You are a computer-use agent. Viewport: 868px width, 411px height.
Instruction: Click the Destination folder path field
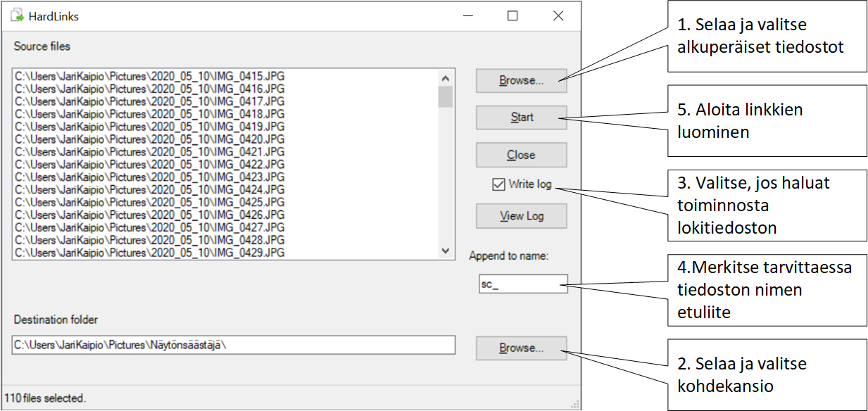233,346
